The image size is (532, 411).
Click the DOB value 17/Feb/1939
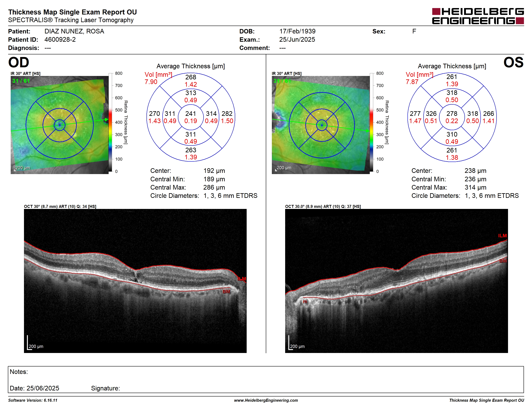(x=297, y=31)
